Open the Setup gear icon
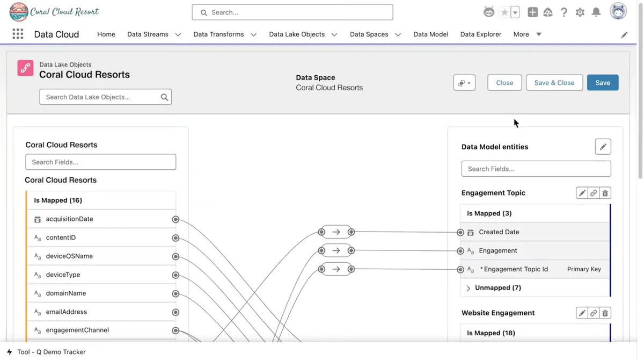The width and height of the screenshot is (644, 360). (580, 12)
